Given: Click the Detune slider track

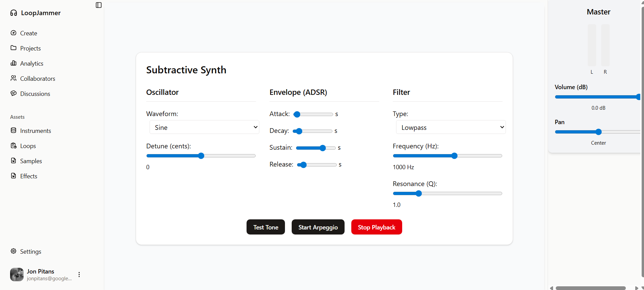Looking at the screenshot, I should pyautogui.click(x=229, y=156).
